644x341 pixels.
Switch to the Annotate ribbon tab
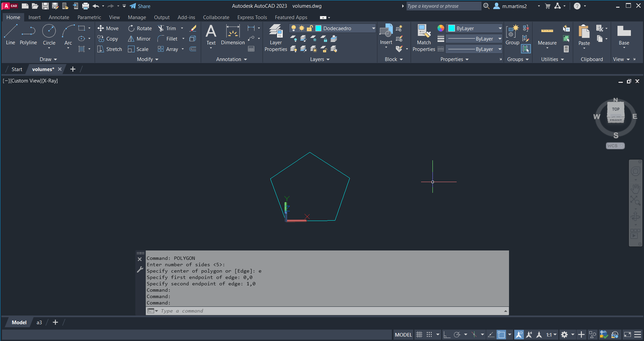(59, 17)
